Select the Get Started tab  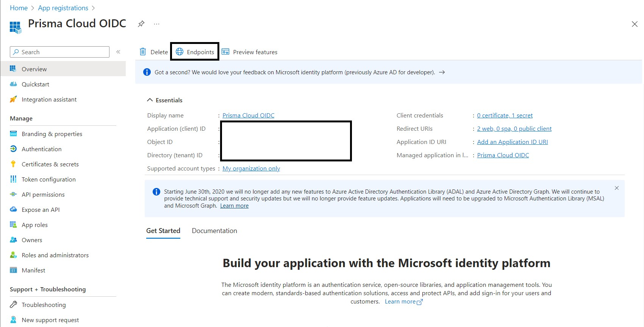click(163, 231)
